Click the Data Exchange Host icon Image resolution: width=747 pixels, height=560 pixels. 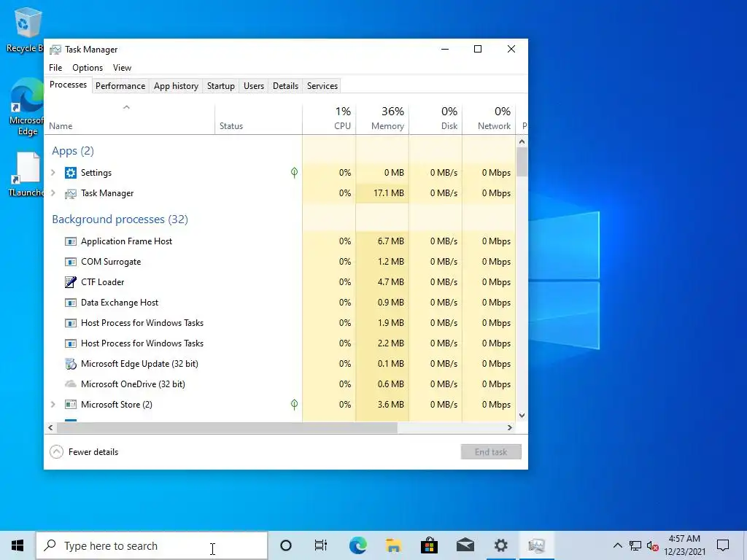pos(71,303)
